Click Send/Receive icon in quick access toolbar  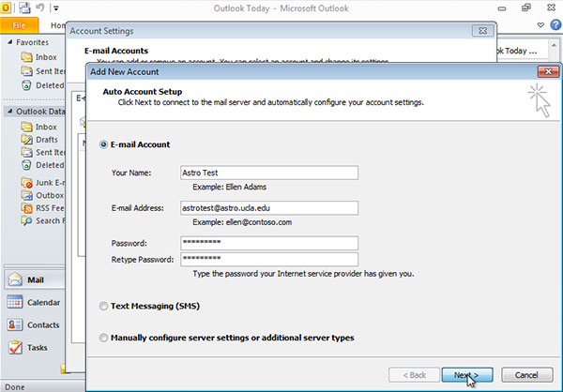coord(24,8)
